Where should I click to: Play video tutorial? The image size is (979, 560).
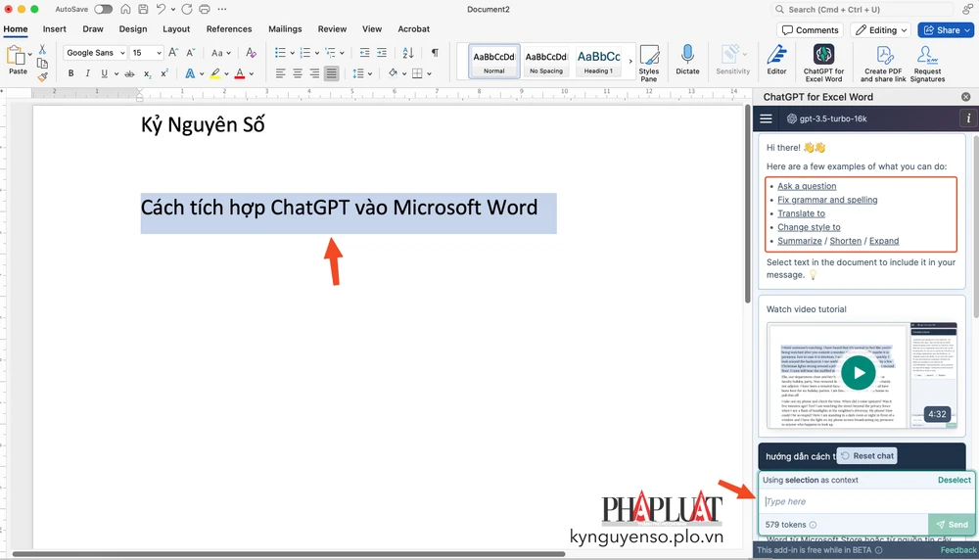click(x=859, y=373)
